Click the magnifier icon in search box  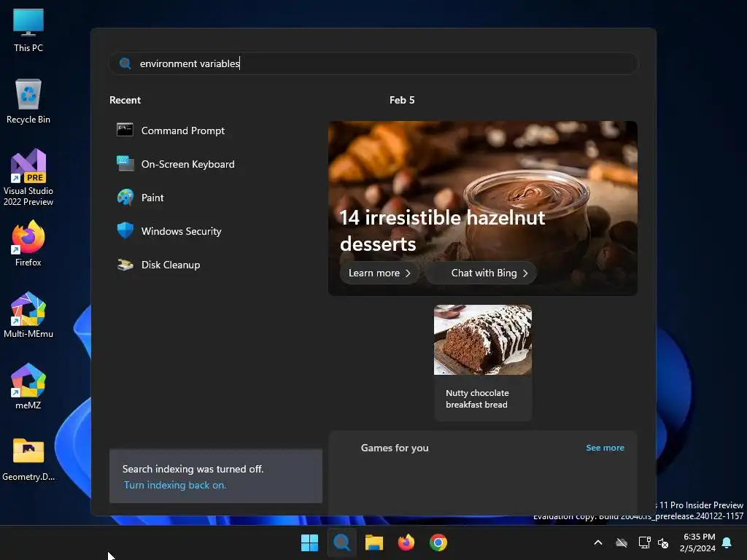tap(125, 63)
